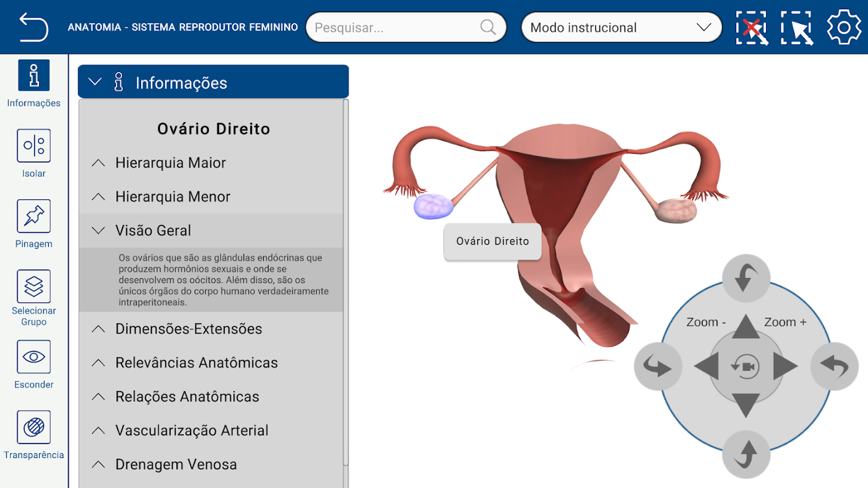Screen dimensions: 868x488
Task: Expand the Vascularização Arterial section
Action: click(211, 431)
